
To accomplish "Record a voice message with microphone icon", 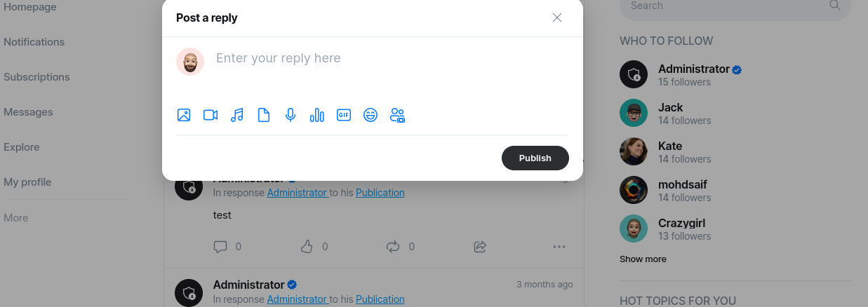I will pos(291,115).
